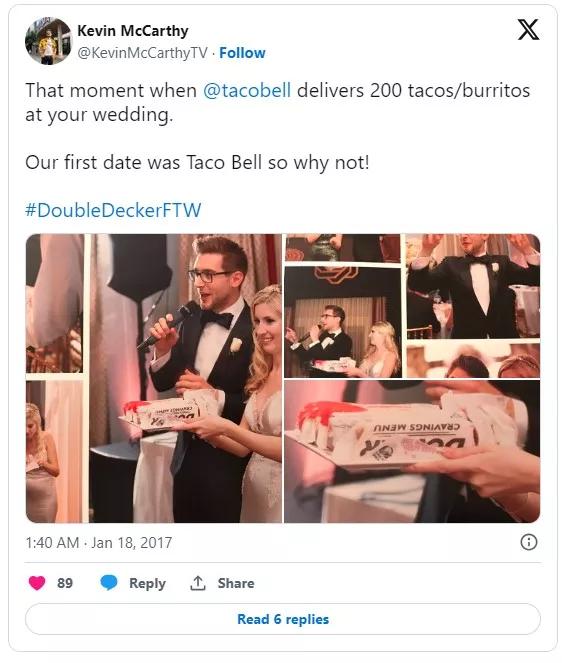This screenshot has height=663, width=562.
Task: Click the share arrow icon
Action: 197,583
